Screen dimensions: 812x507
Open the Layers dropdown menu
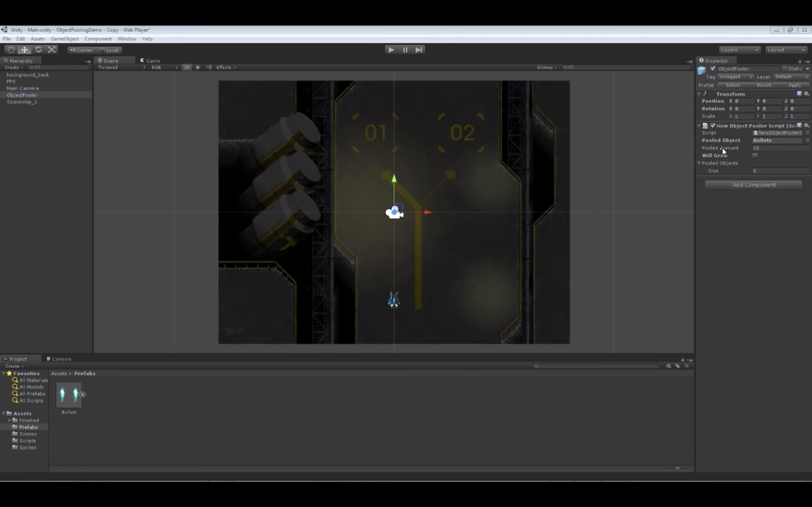click(x=740, y=50)
